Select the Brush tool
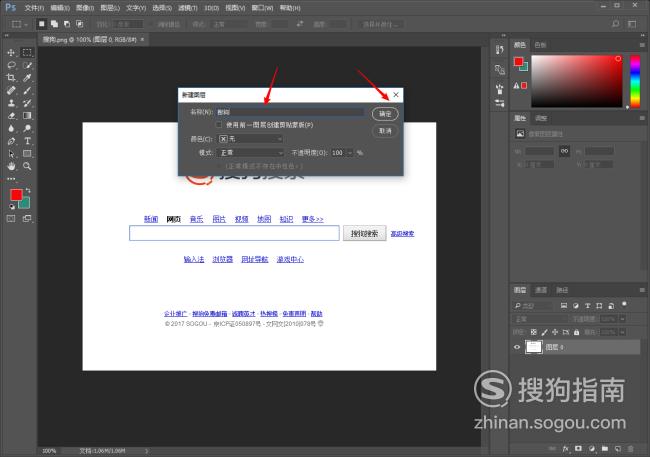This screenshot has height=457, width=650. click(27, 90)
